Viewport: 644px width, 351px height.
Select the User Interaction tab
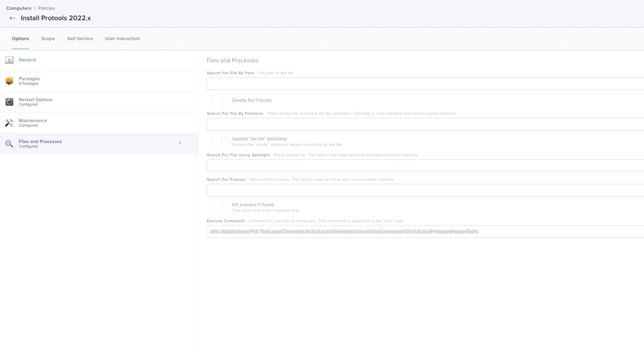click(123, 39)
